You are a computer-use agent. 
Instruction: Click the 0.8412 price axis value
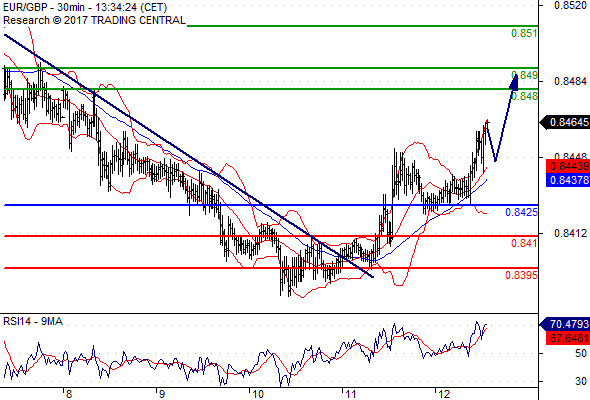coord(570,233)
